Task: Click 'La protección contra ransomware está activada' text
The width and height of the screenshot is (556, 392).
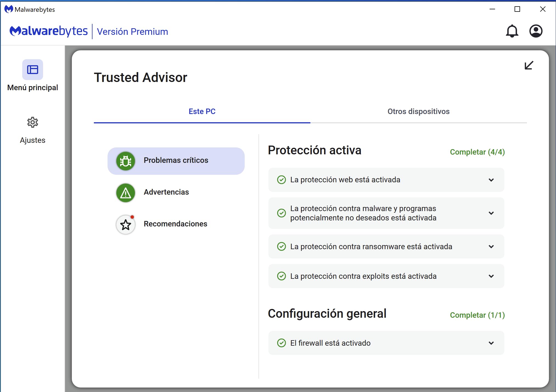Action: (x=371, y=246)
